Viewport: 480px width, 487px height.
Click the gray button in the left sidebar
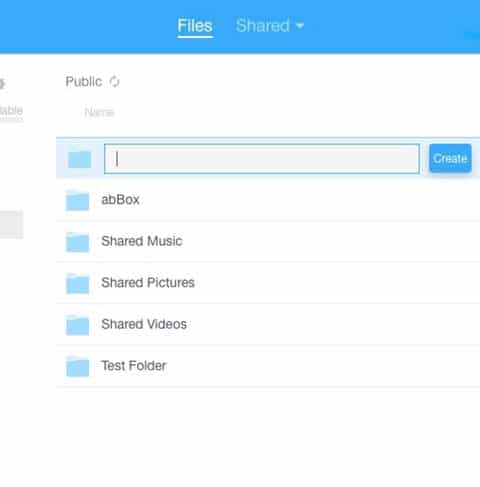[11, 224]
